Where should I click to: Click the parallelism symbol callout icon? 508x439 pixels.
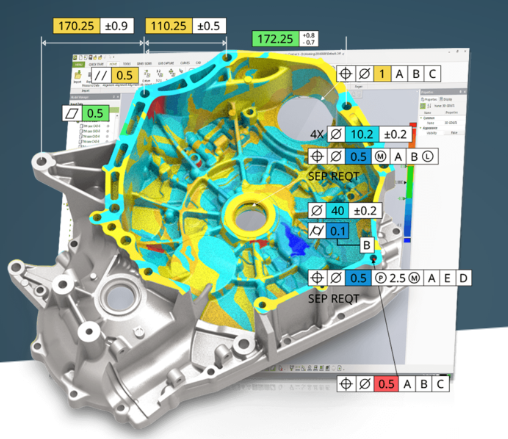tap(101, 75)
